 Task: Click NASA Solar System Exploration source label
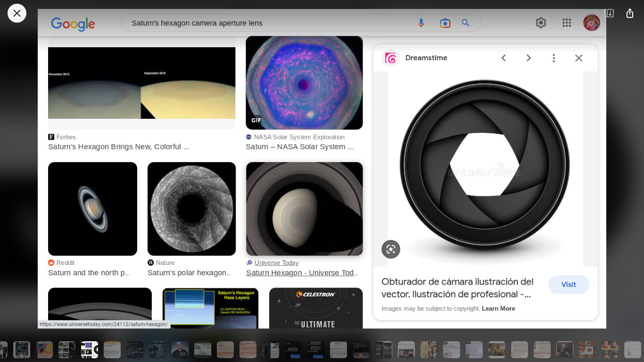pyautogui.click(x=299, y=137)
